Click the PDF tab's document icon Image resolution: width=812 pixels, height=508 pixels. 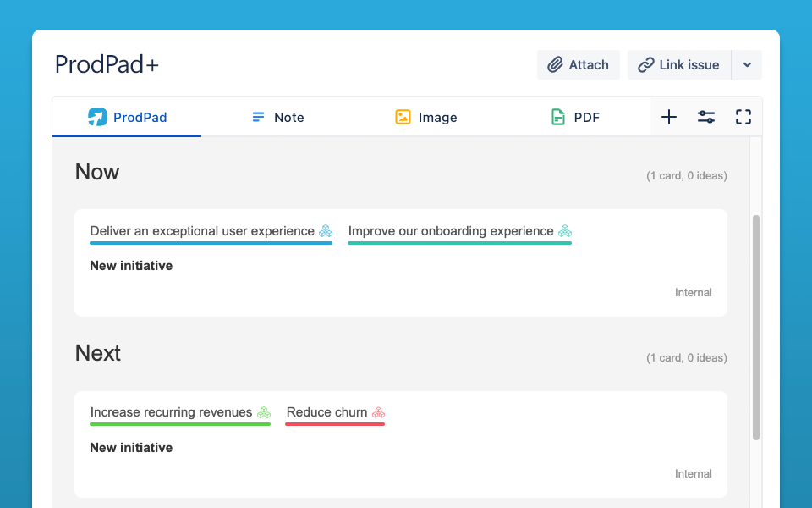pos(557,117)
